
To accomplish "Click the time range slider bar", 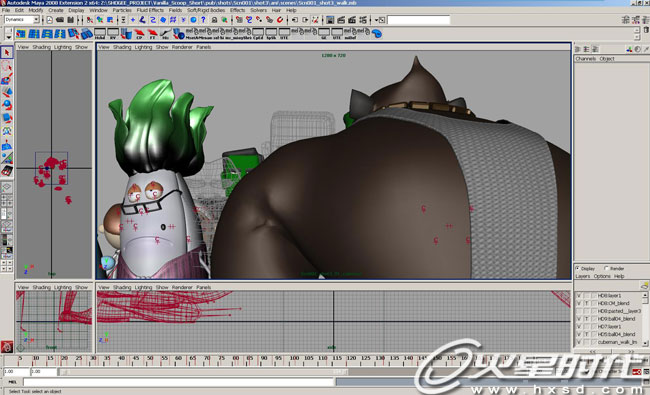I will (204, 372).
